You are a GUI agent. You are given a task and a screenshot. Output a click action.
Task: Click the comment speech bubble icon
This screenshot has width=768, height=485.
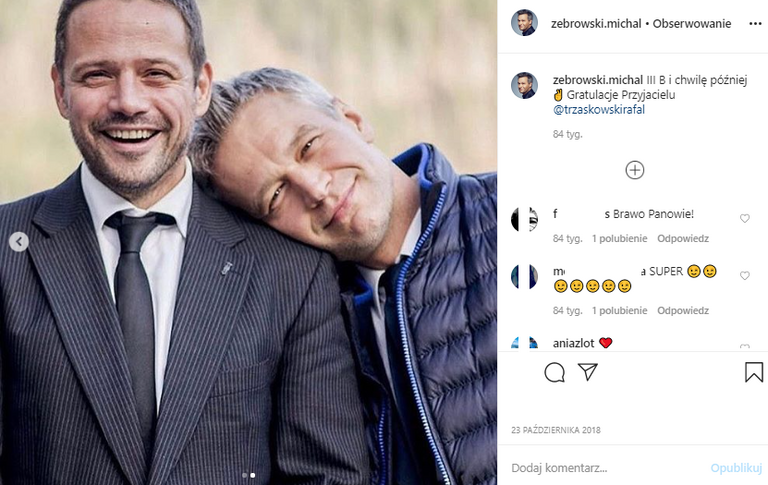coord(555,372)
